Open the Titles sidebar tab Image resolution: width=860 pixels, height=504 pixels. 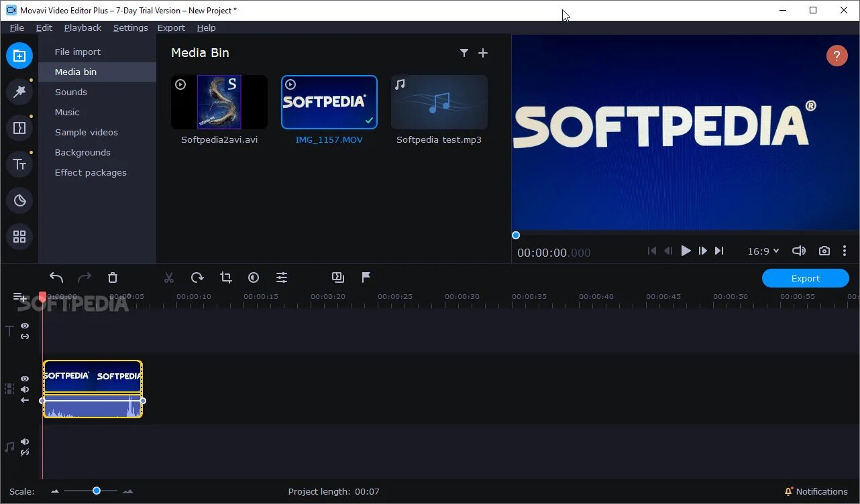coord(19,164)
